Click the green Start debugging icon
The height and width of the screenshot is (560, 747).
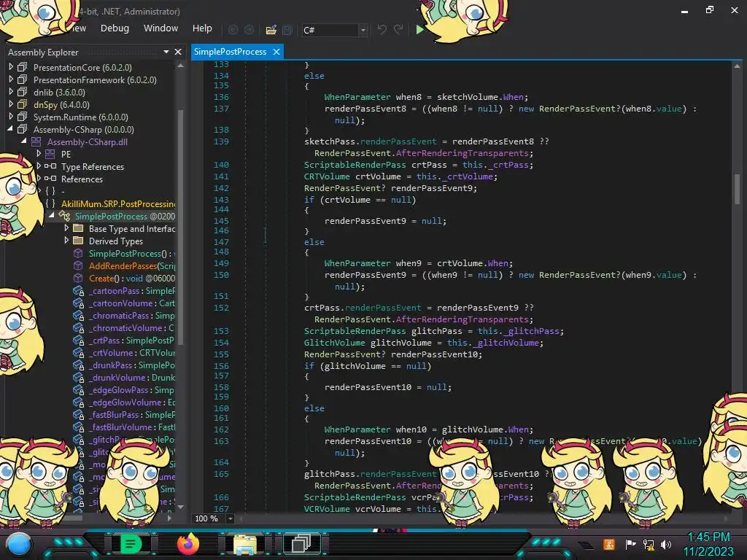click(x=419, y=29)
